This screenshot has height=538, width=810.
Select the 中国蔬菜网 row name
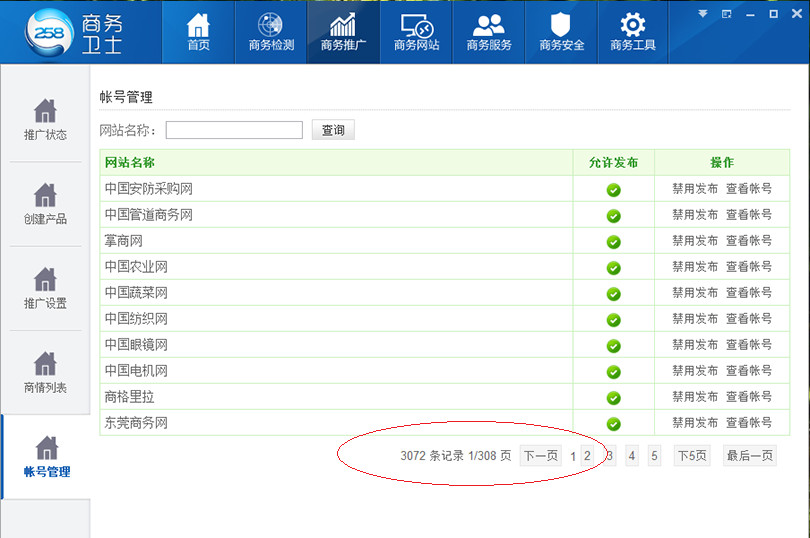(x=136, y=293)
